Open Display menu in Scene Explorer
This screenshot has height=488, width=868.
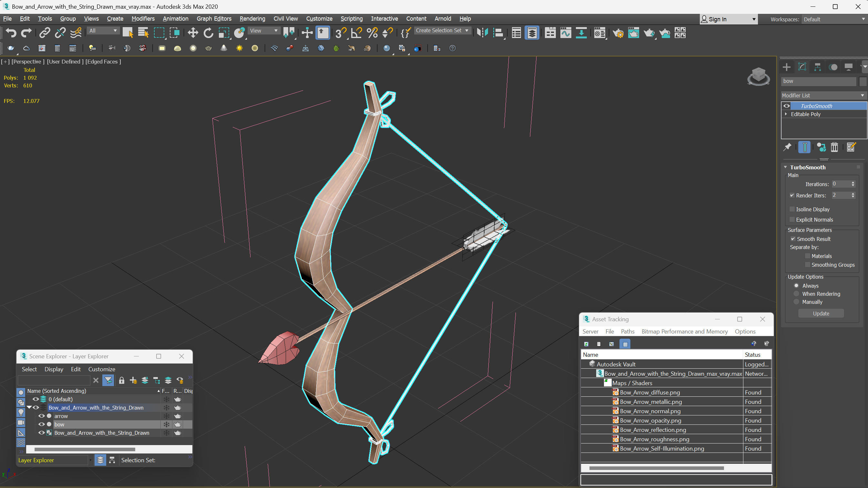coord(54,369)
